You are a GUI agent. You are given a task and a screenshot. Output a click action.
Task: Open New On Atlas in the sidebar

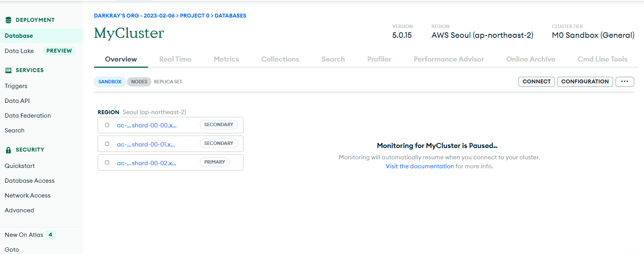click(x=24, y=235)
